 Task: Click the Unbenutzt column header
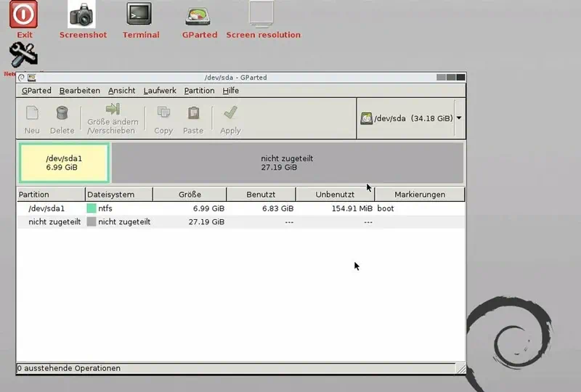click(335, 195)
